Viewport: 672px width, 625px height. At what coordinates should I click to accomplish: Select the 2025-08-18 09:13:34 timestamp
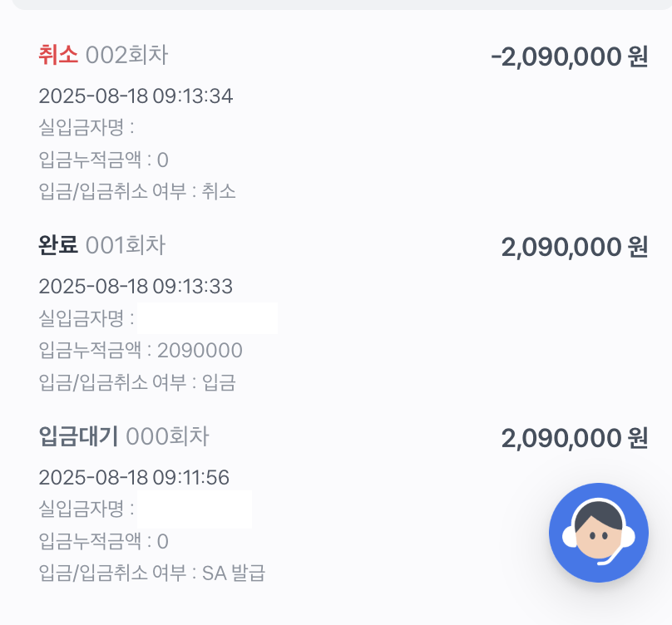[136, 96]
